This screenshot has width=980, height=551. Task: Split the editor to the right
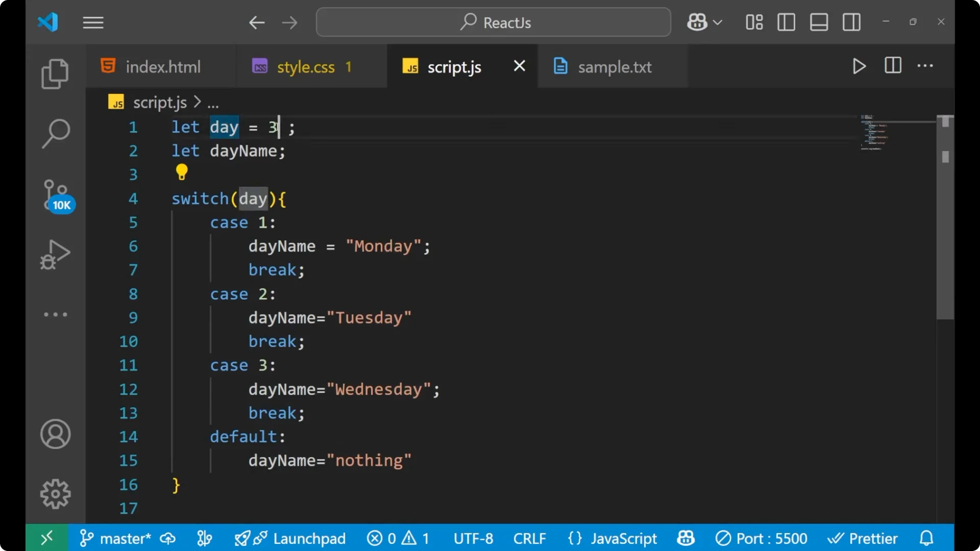point(893,66)
